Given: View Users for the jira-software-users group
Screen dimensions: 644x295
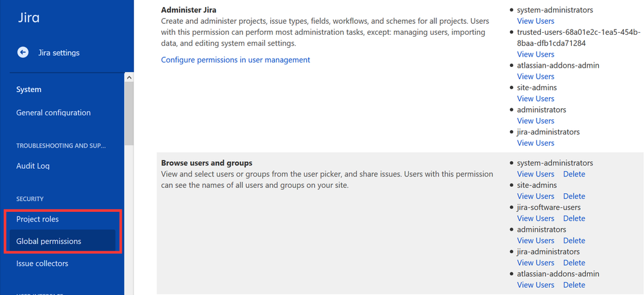Looking at the screenshot, I should tap(536, 218).
